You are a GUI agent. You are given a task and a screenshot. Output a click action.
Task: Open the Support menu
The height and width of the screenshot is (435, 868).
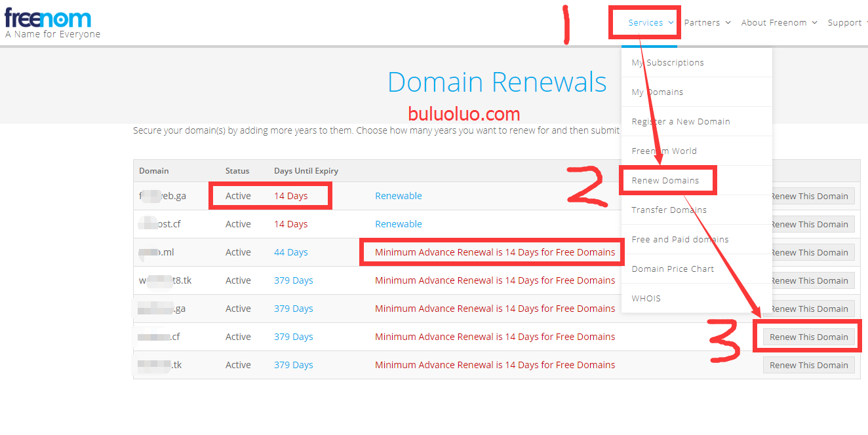point(847,22)
